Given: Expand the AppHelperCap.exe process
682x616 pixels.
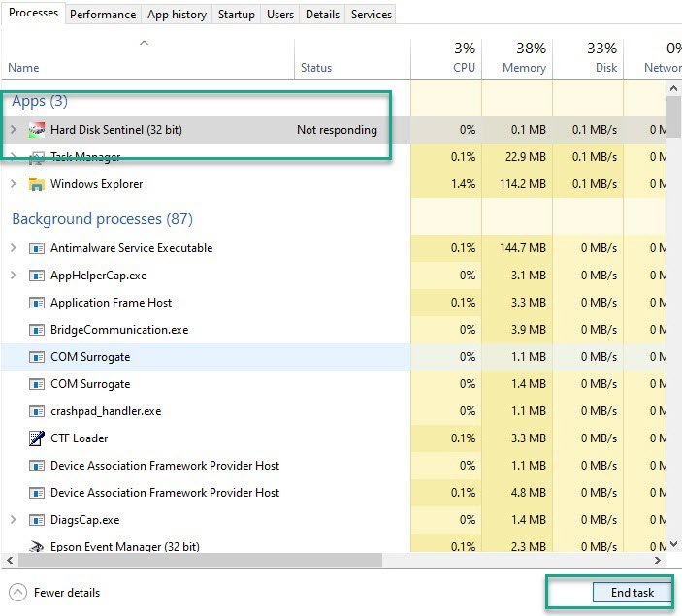Looking at the screenshot, I should pyautogui.click(x=14, y=276).
